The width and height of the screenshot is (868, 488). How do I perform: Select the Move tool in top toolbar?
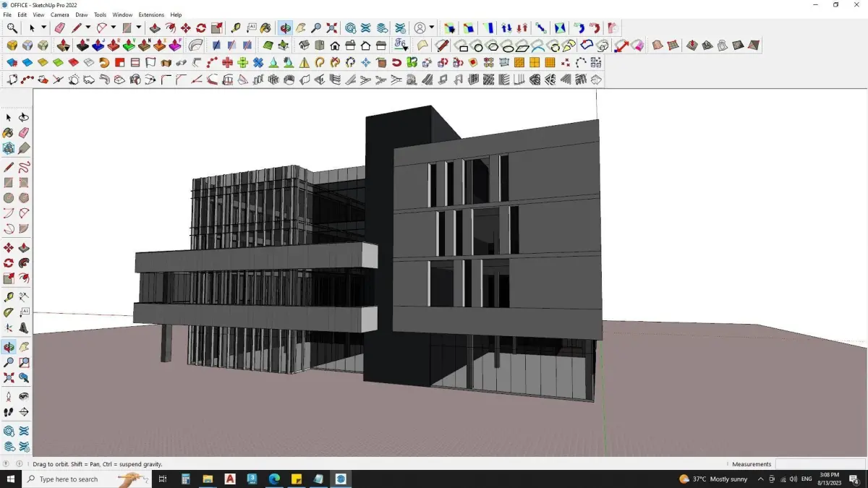[186, 27]
